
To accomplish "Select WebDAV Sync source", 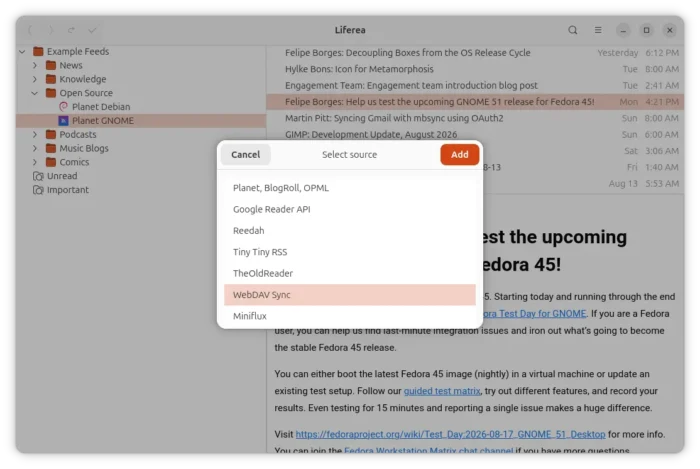I will pyautogui.click(x=350, y=295).
